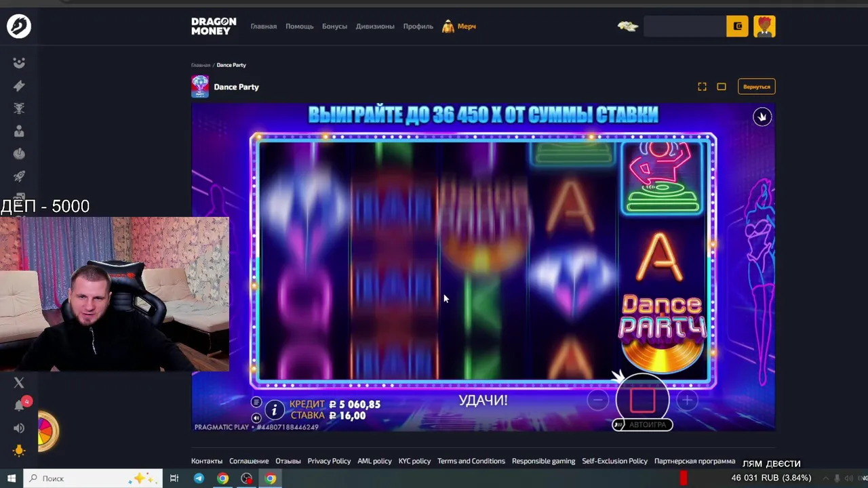Decrease the bet with minus button
Image resolution: width=868 pixels, height=488 pixels.
(597, 401)
